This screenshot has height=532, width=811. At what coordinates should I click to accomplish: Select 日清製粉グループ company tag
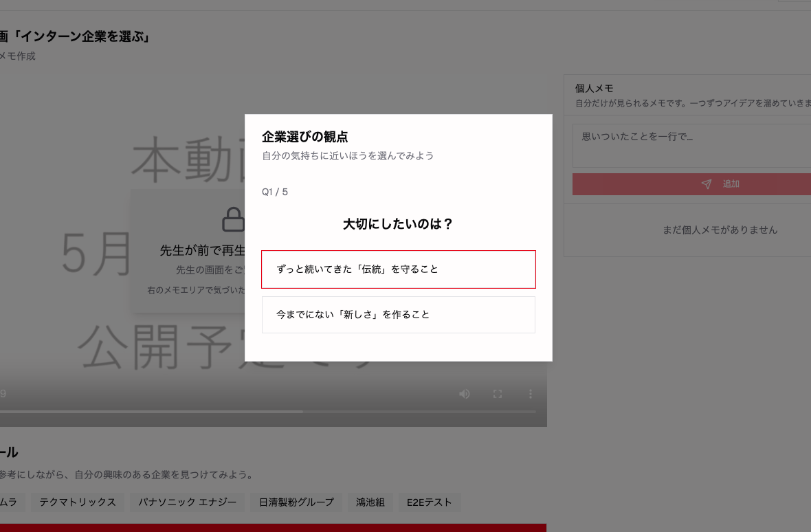(x=296, y=502)
